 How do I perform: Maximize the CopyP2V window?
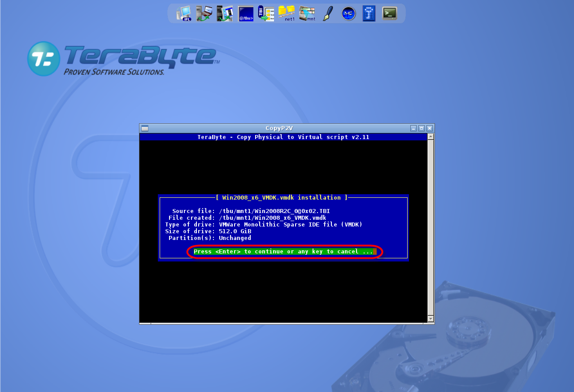(x=422, y=128)
